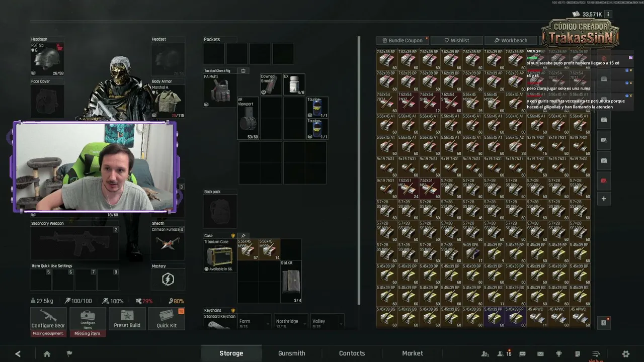Select the 7.62x51 M61 stack of 24
This screenshot has width=644, height=362.
408,188
